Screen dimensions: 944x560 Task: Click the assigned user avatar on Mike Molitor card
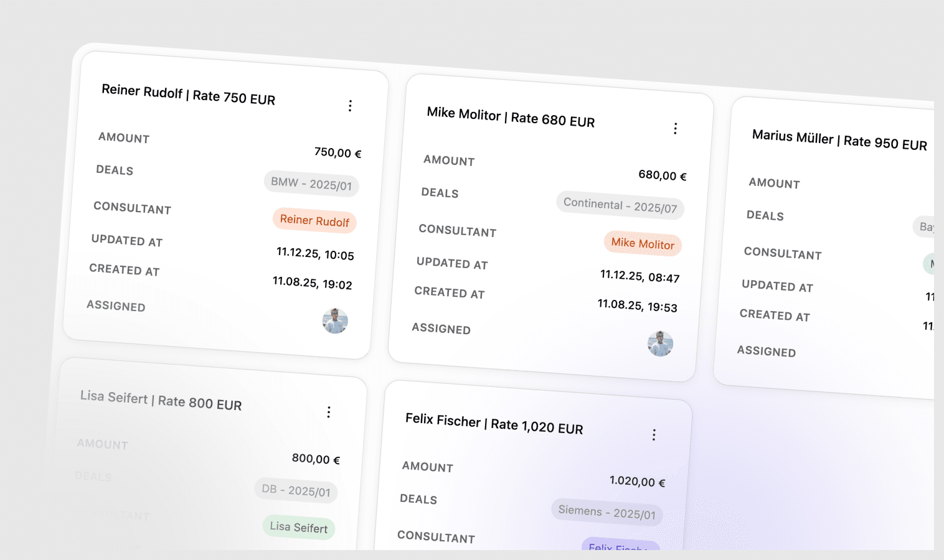[x=660, y=344]
